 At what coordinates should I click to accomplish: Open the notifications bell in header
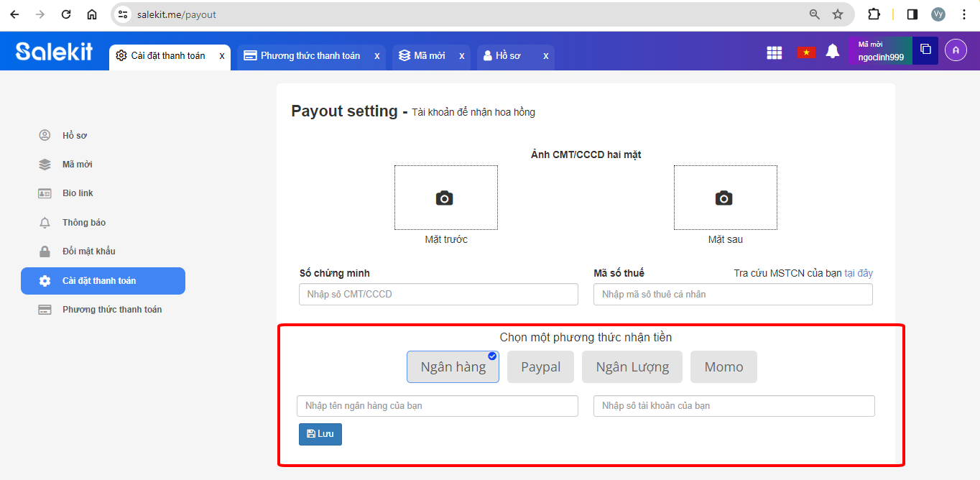pos(832,52)
